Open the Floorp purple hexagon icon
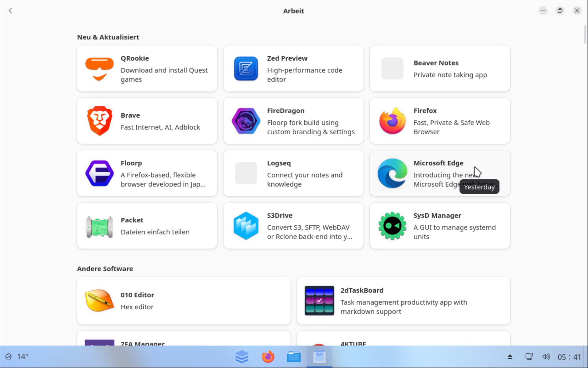Screen dimensions: 588x368 (99, 173)
